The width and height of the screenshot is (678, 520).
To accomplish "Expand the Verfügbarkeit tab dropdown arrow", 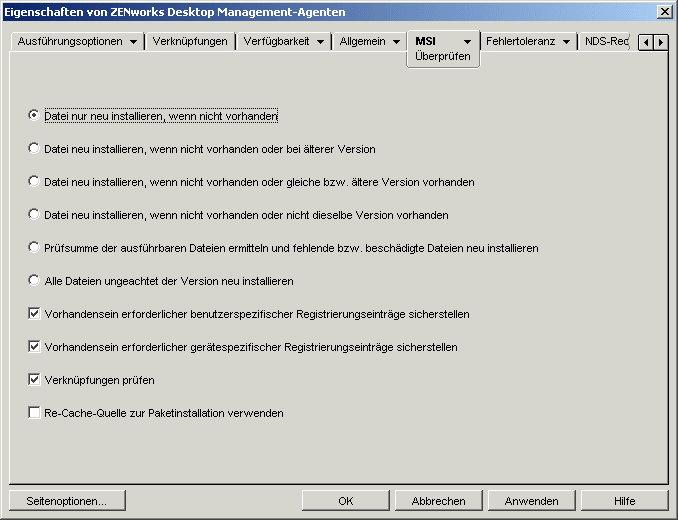I will pos(320,42).
